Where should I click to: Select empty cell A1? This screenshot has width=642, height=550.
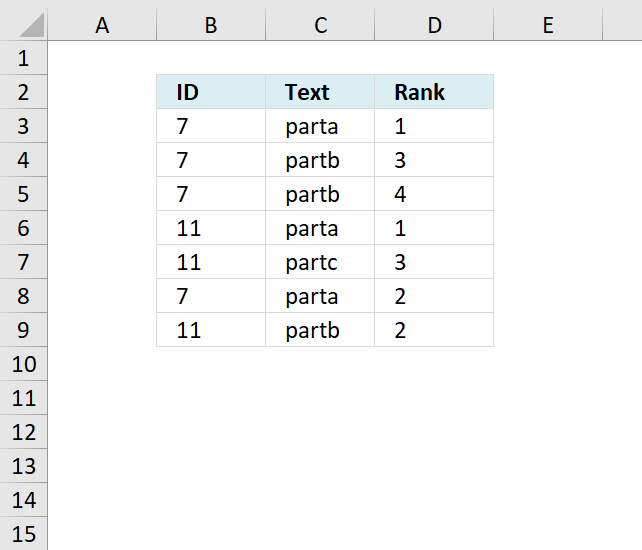point(102,58)
